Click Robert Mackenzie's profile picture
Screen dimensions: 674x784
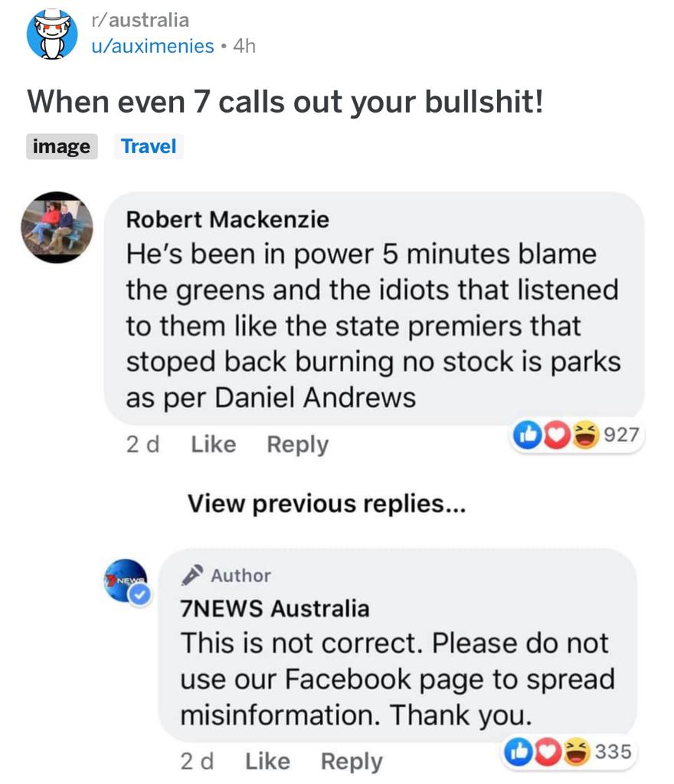coord(56,227)
